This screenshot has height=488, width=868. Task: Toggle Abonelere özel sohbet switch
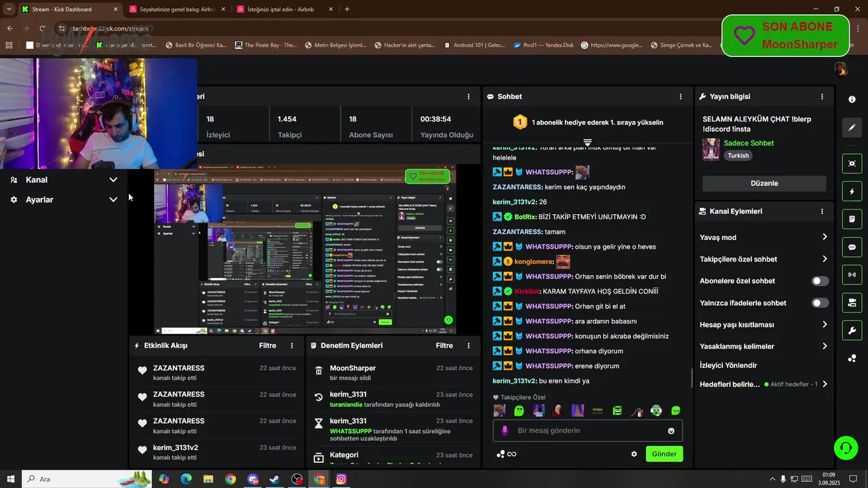tap(820, 281)
